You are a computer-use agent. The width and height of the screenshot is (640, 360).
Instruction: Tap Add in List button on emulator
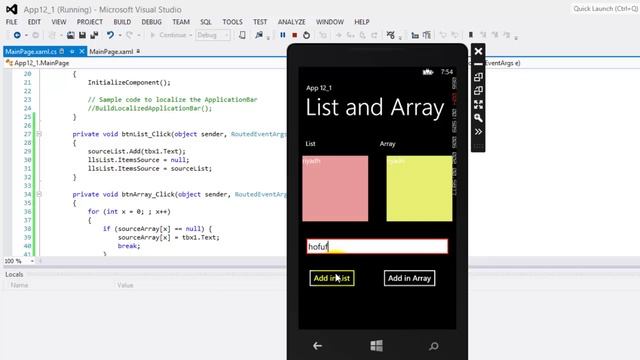point(332,278)
